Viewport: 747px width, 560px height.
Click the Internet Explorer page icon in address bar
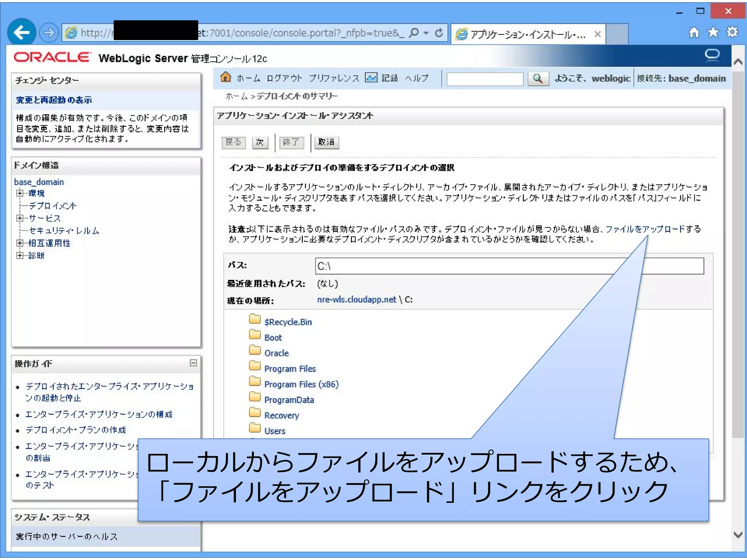[x=71, y=33]
